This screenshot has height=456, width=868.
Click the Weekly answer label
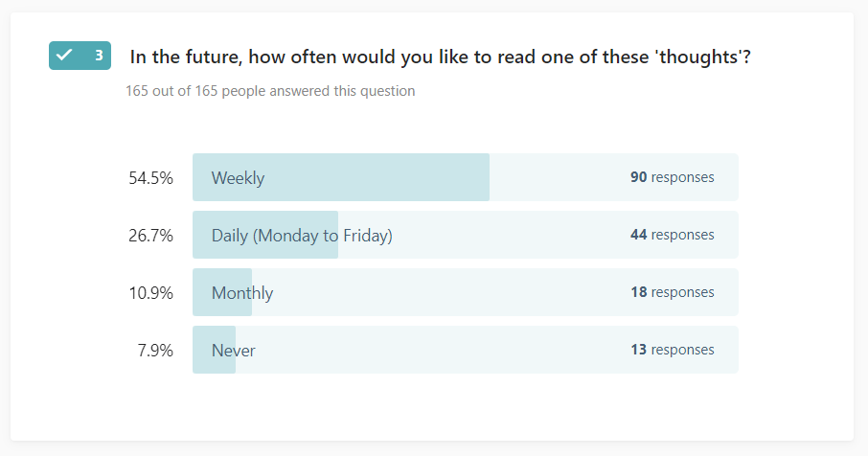pos(238,178)
